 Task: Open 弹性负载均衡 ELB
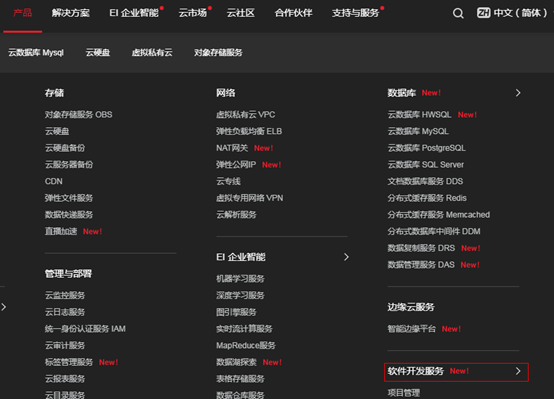pyautogui.click(x=249, y=131)
